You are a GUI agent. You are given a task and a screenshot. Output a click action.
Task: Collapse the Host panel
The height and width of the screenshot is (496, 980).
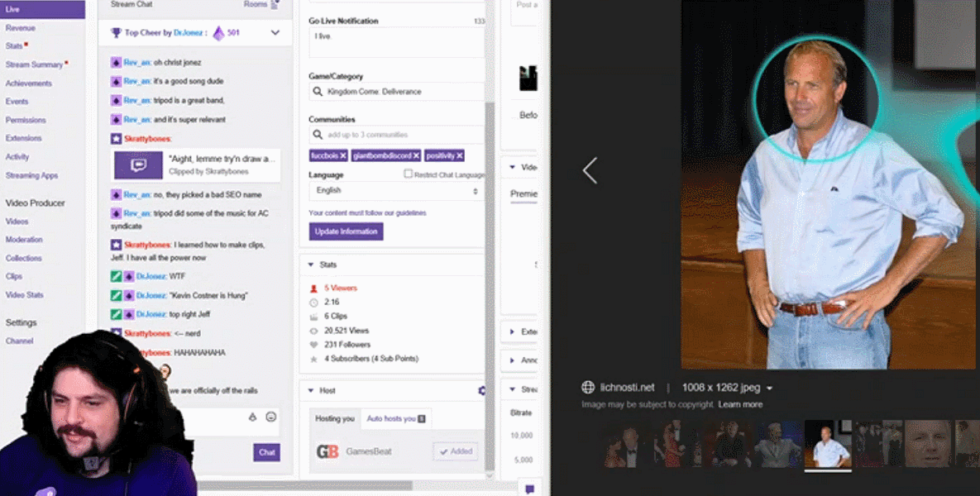coord(311,390)
